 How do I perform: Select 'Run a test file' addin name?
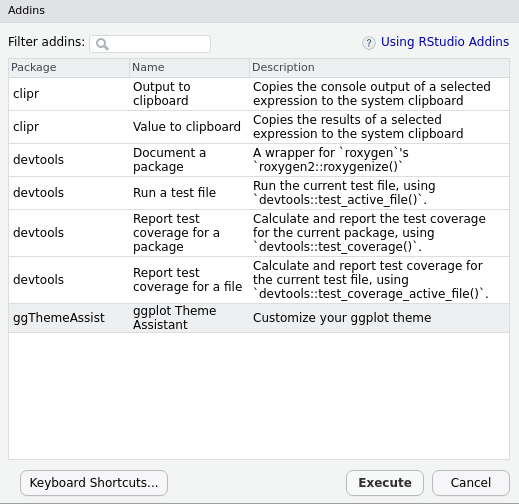(174, 193)
